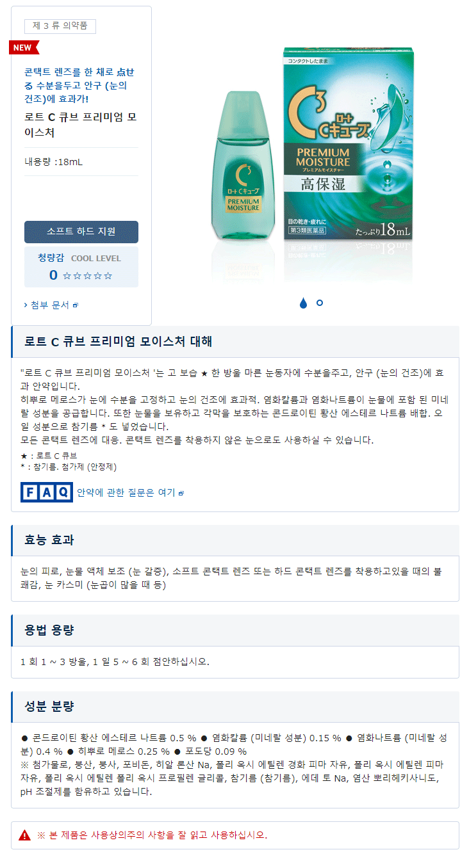The image size is (469, 868).
Task: Select the water-drop carousel indicator
Action: click(303, 303)
